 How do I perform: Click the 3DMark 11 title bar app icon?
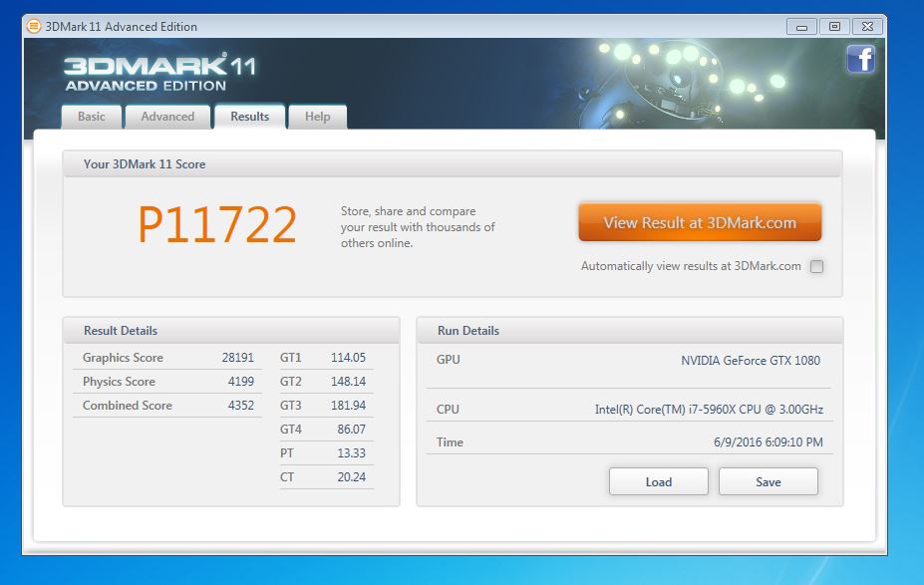[x=34, y=27]
